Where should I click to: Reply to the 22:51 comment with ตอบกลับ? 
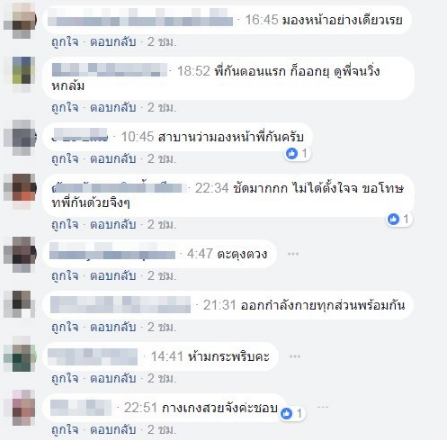pyautogui.click(x=113, y=430)
